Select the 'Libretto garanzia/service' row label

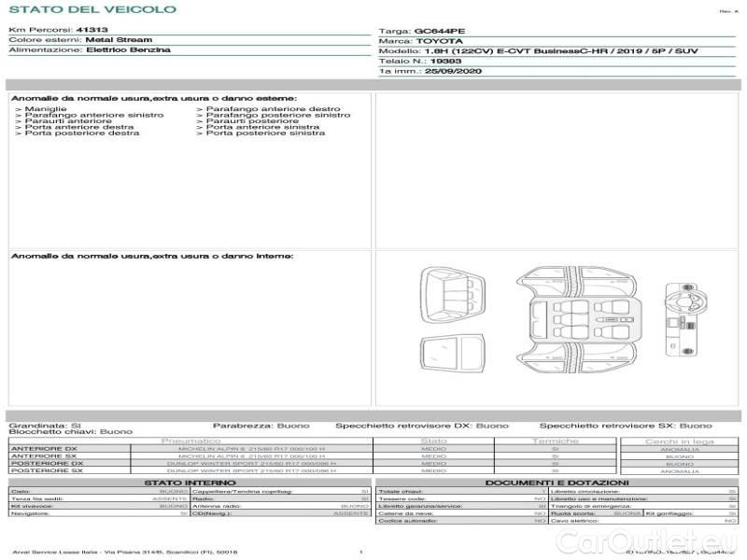tap(420, 506)
